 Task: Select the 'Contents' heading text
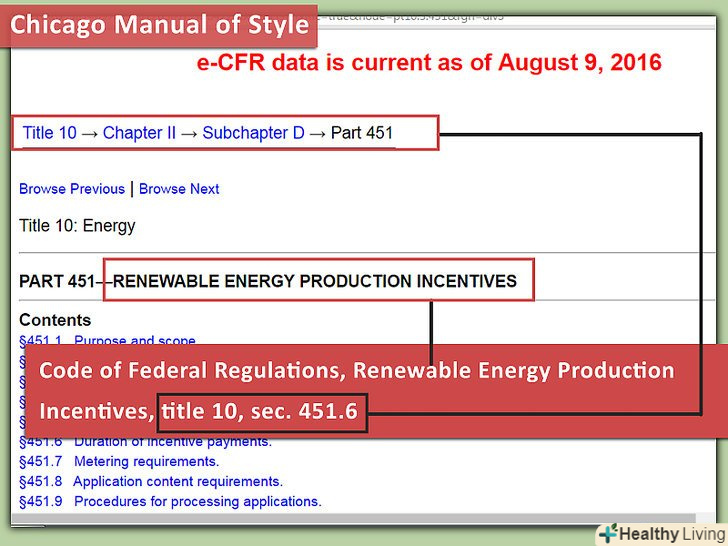point(55,320)
